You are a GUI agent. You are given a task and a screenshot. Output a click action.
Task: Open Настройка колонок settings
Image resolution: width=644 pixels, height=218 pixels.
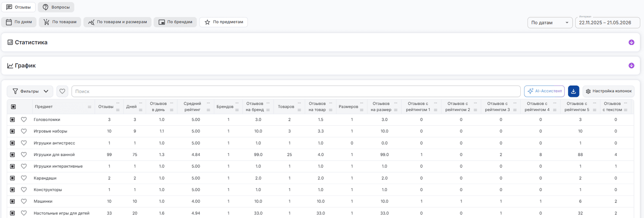click(608, 91)
